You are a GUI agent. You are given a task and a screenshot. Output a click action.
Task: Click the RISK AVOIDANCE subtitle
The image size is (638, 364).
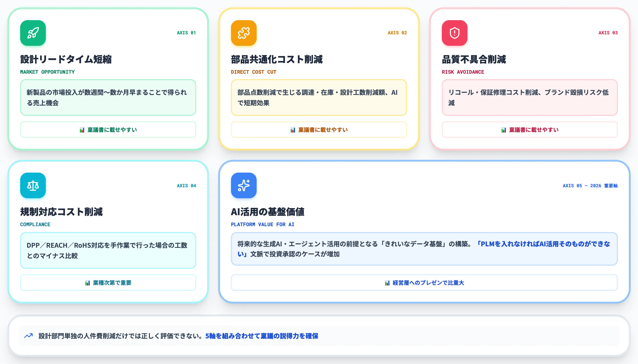(x=463, y=72)
